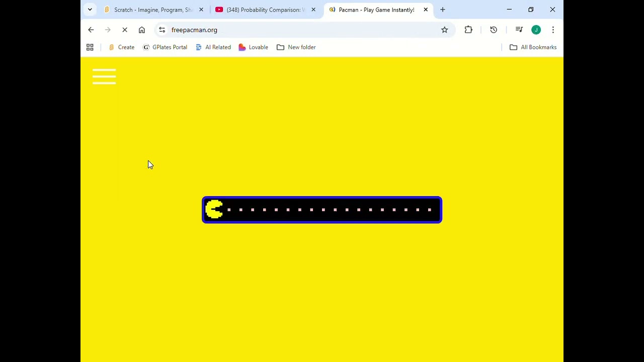Minimize the Chrome window
Screen dimensions: 644x362
[x=509, y=10]
